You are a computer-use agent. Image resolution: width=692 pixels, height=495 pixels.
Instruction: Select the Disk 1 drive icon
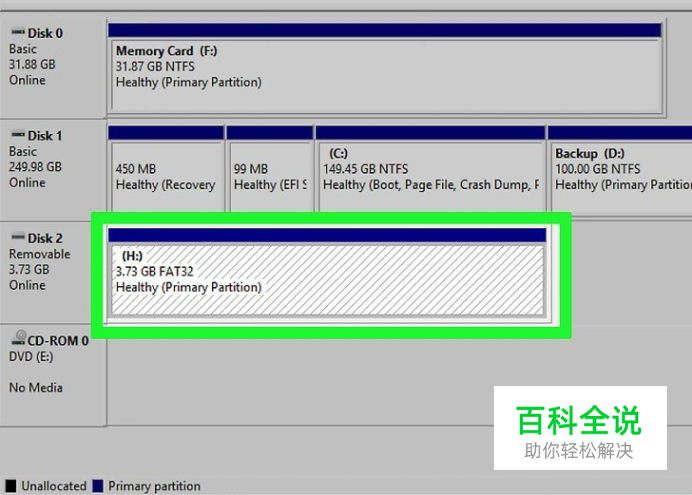pos(18,134)
